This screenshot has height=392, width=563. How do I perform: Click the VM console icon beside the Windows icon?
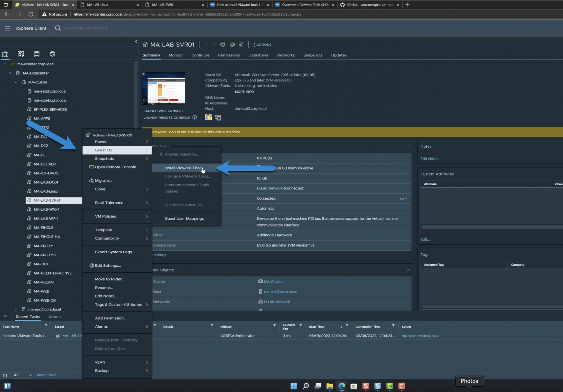click(x=218, y=117)
